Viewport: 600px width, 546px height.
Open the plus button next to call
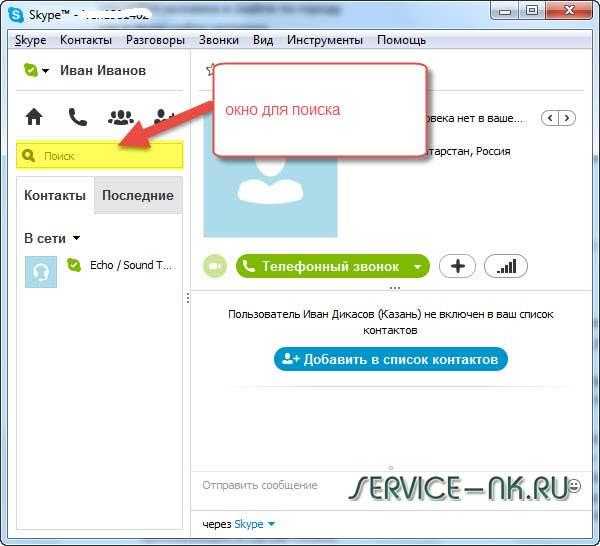coord(458,266)
